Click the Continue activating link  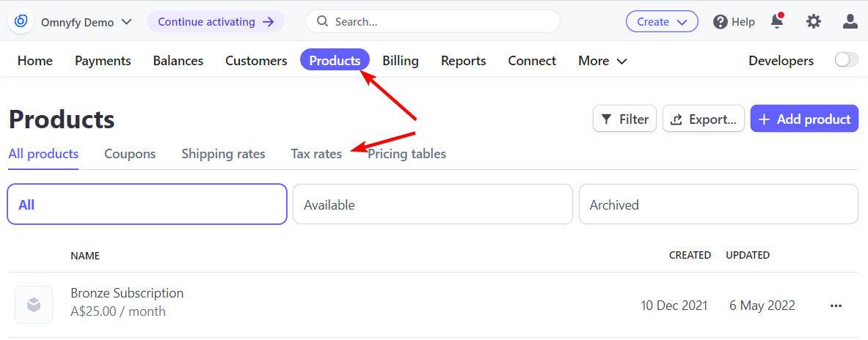click(215, 21)
